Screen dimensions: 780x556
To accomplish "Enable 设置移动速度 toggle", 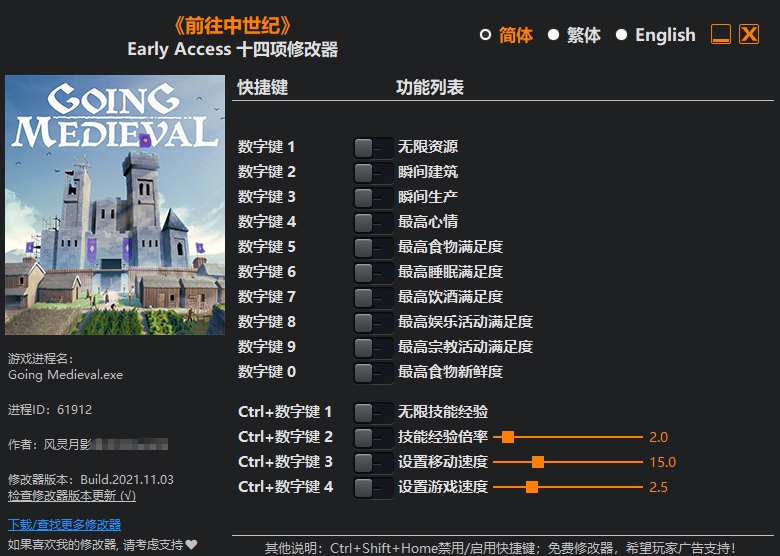I will point(373,463).
